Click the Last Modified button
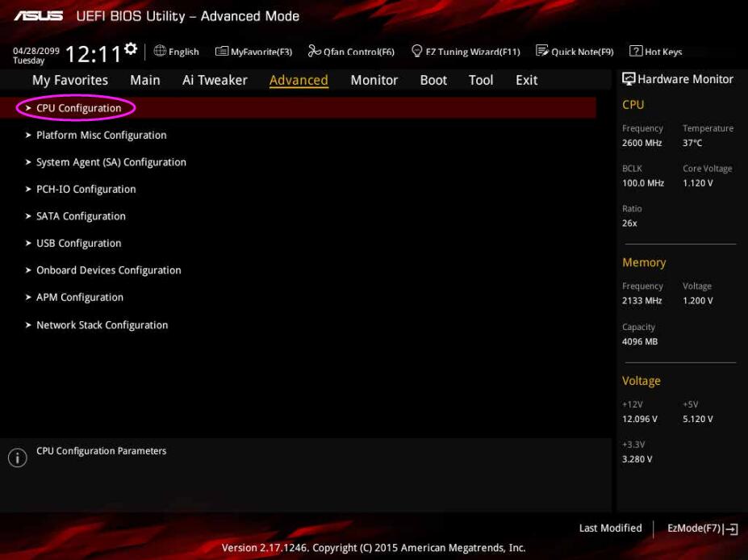The width and height of the screenshot is (748, 560). click(x=610, y=528)
